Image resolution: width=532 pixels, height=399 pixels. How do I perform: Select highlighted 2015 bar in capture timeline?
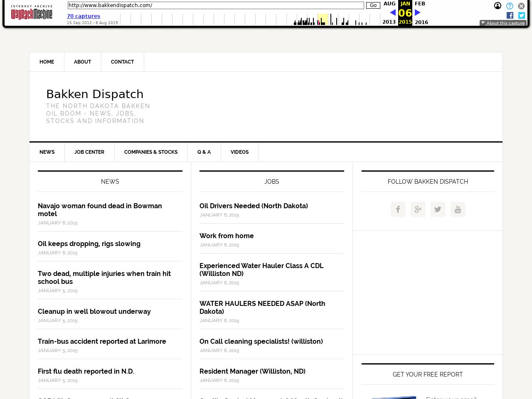323,20
